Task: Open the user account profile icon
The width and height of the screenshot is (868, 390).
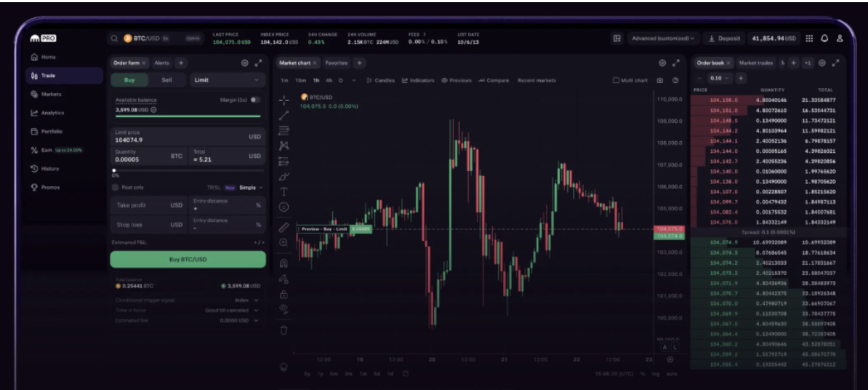Action: 840,39
